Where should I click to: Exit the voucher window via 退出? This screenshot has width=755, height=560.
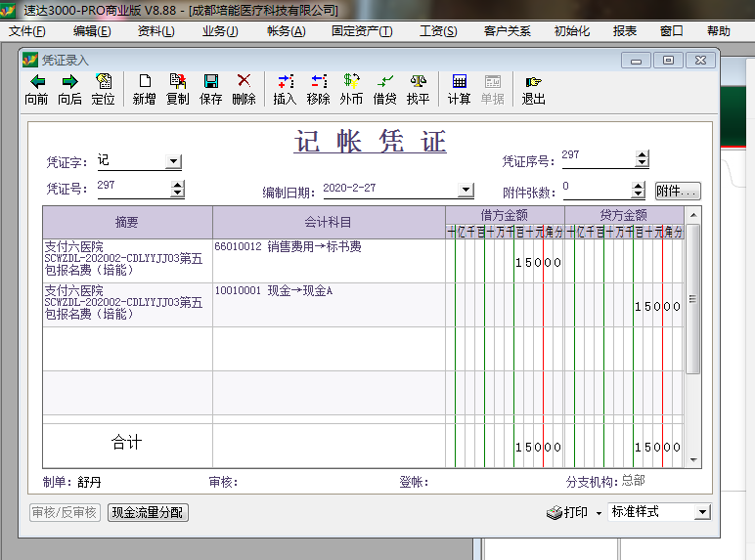point(533,82)
